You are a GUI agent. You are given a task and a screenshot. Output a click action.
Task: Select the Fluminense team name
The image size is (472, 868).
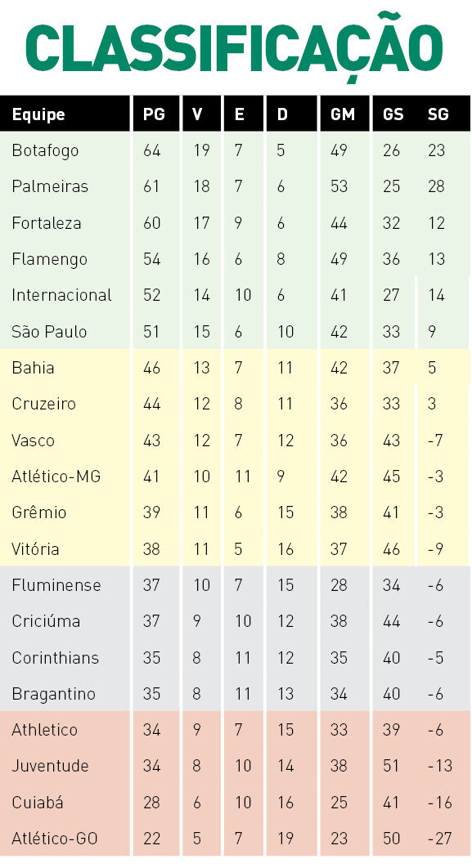click(56, 585)
